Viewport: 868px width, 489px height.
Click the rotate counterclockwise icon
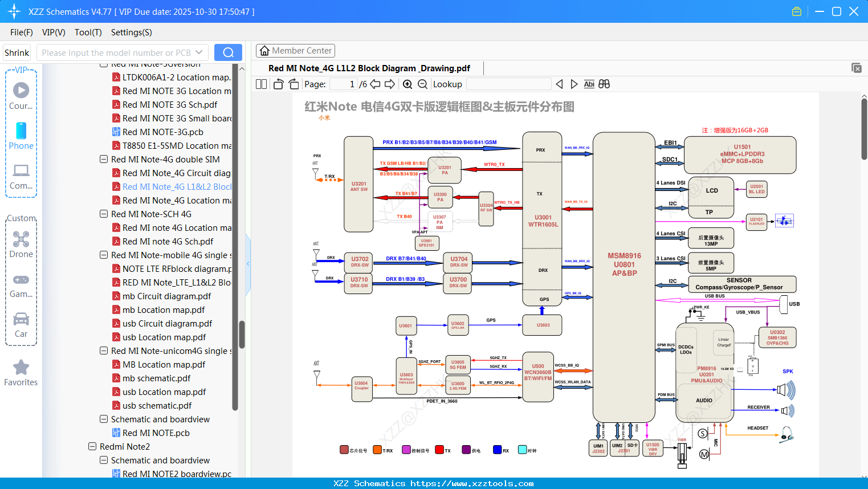[x=278, y=84]
